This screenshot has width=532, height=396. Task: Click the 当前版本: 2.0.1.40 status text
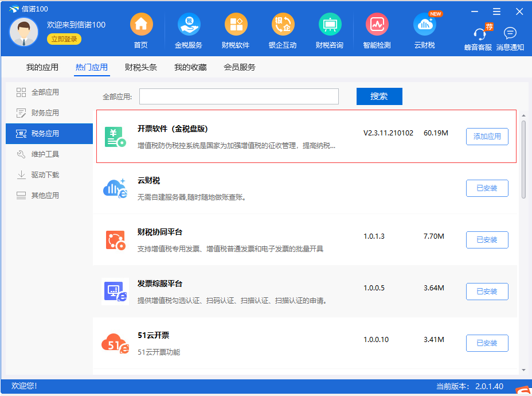[x=470, y=386]
